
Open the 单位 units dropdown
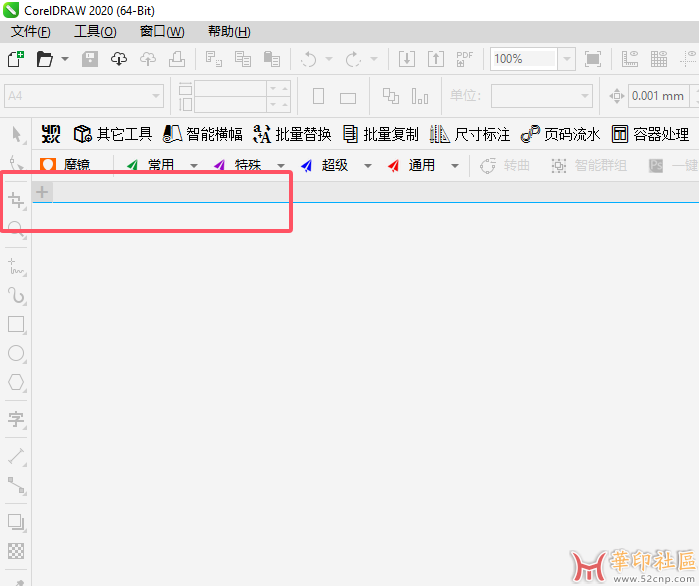[x=542, y=96]
